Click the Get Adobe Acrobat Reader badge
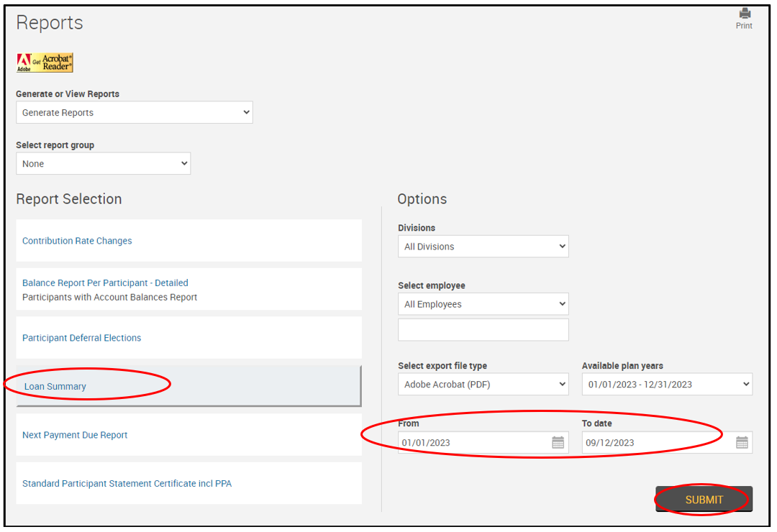Viewport: 777px width, 532px height. (45, 63)
